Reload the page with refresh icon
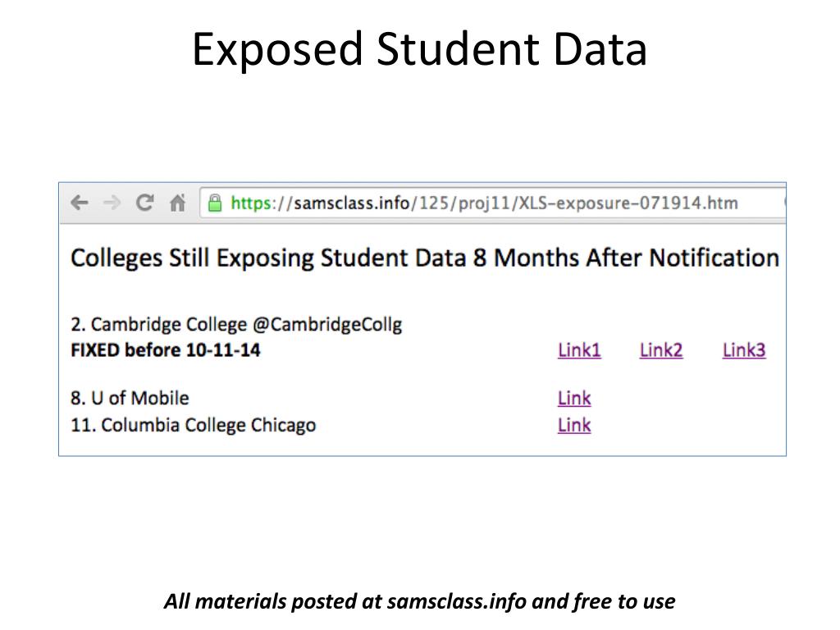Image resolution: width=840 pixels, height=630 pixels. click(144, 203)
